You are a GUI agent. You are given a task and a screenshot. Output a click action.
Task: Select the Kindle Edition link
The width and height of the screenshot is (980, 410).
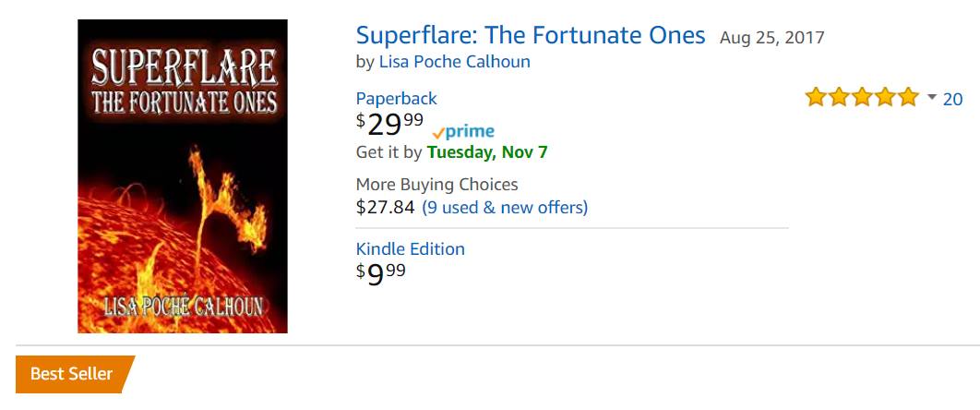(410, 249)
